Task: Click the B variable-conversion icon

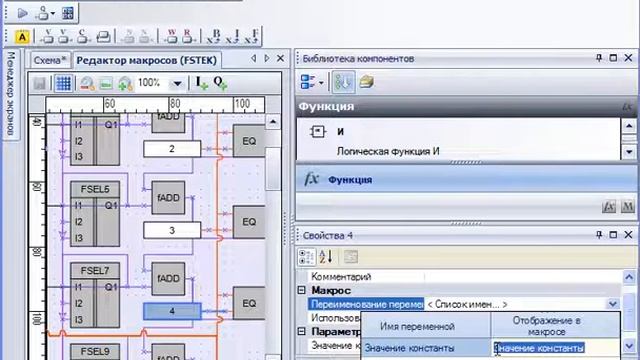Action: tap(214, 36)
